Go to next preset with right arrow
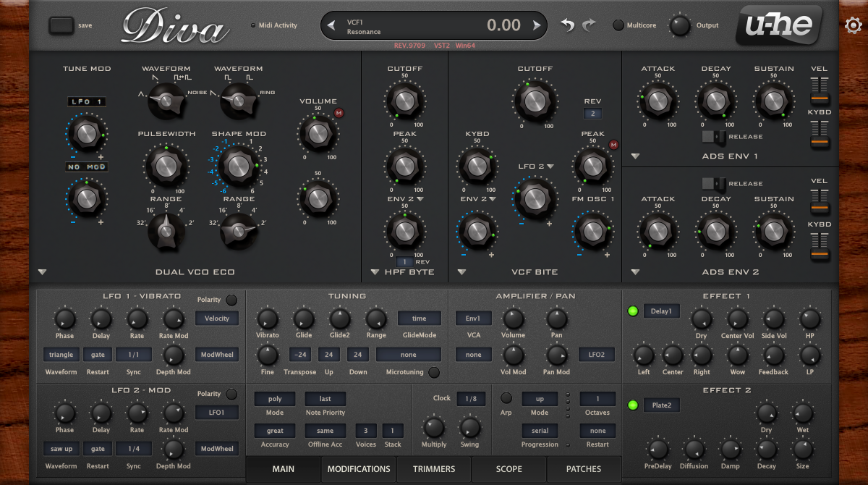Image resolution: width=868 pixels, height=485 pixels. [537, 26]
